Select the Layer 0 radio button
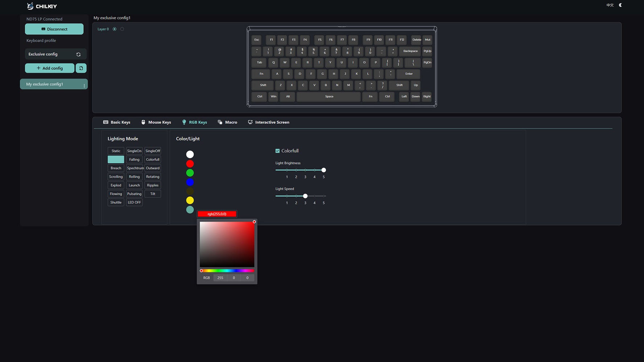The height and width of the screenshot is (362, 644). point(115,29)
